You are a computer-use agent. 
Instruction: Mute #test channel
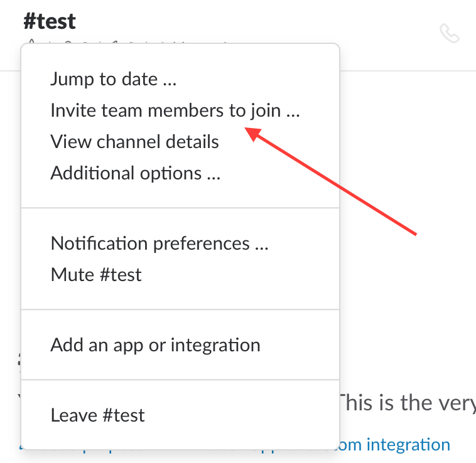click(96, 274)
